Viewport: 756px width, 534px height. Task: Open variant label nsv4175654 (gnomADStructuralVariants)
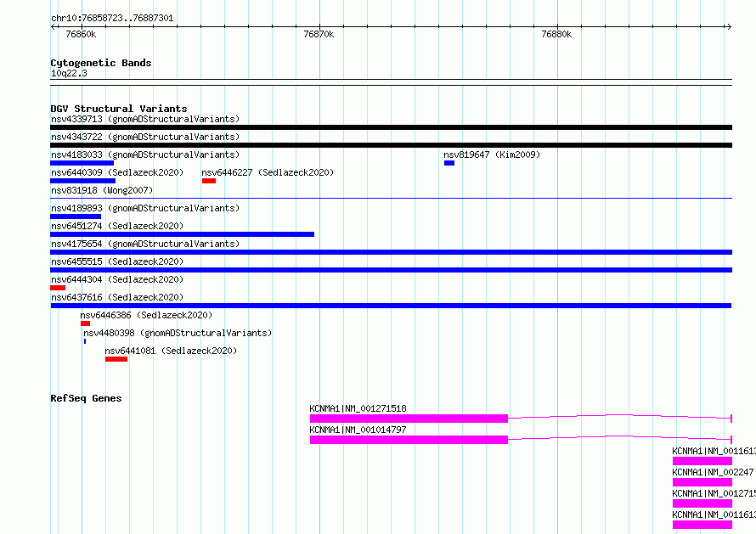[x=145, y=244]
